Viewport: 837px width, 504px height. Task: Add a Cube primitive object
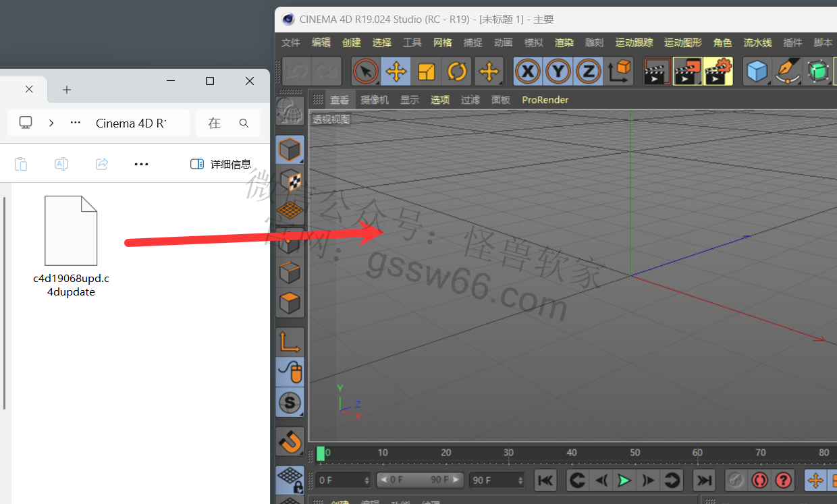pos(757,71)
